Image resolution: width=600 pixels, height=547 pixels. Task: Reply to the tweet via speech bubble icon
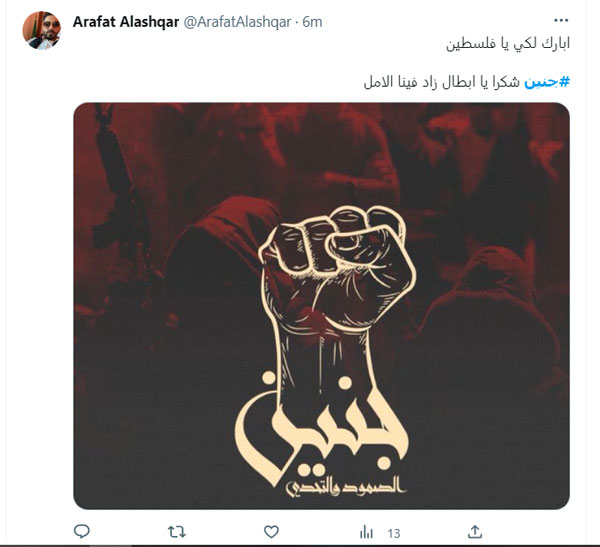[82, 531]
